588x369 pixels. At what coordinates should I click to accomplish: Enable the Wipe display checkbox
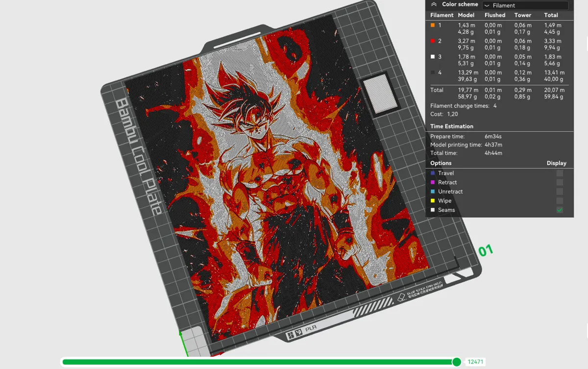click(560, 201)
